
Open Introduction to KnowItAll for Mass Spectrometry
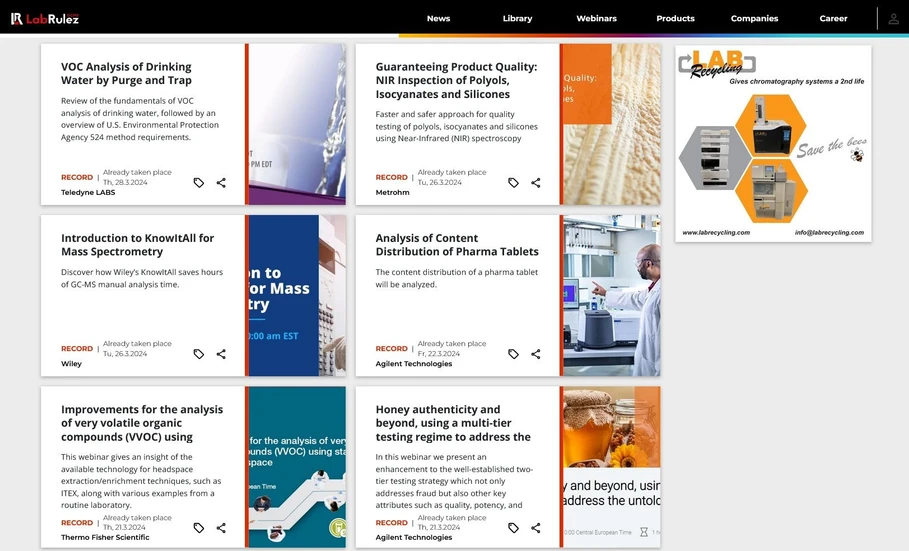(137, 245)
